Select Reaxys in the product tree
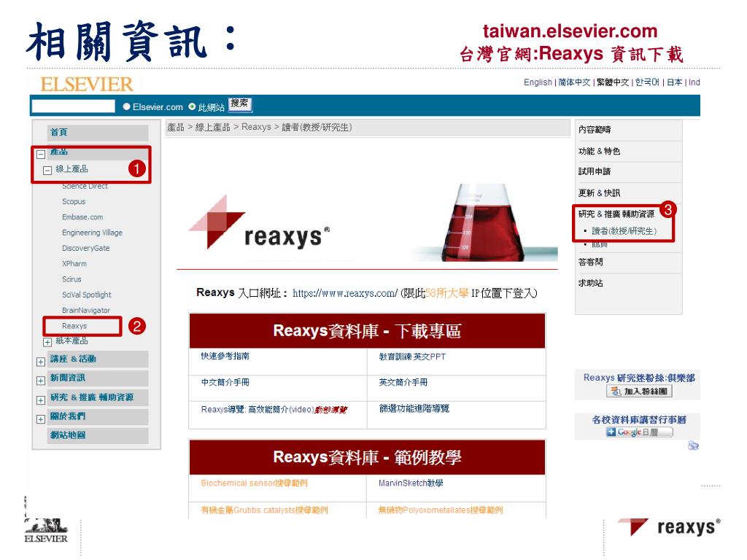747x560 pixels. [x=74, y=326]
